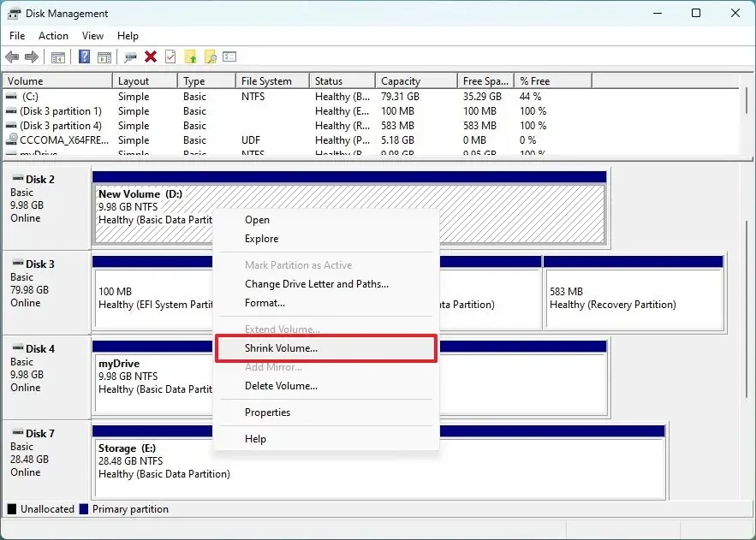
Task: Click the disk Properties toolbar icon
Action: (229, 58)
